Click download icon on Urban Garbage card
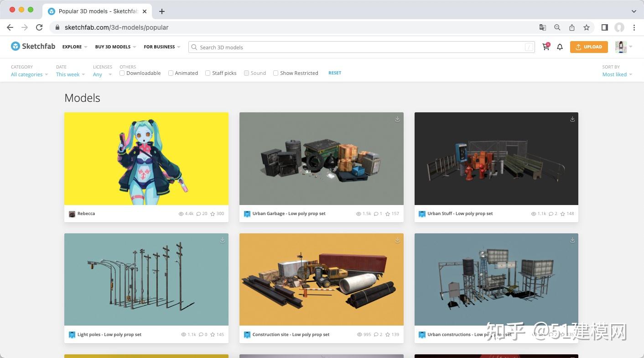The image size is (644, 358). [397, 119]
